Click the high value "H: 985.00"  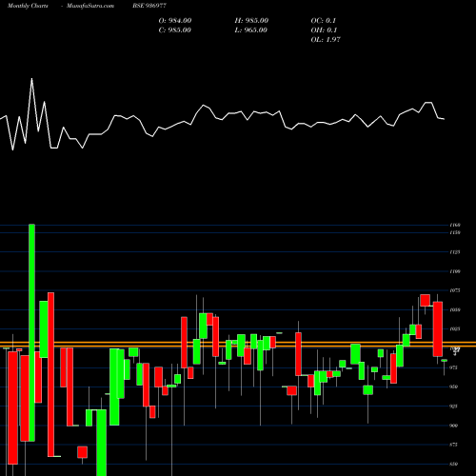pos(251,21)
